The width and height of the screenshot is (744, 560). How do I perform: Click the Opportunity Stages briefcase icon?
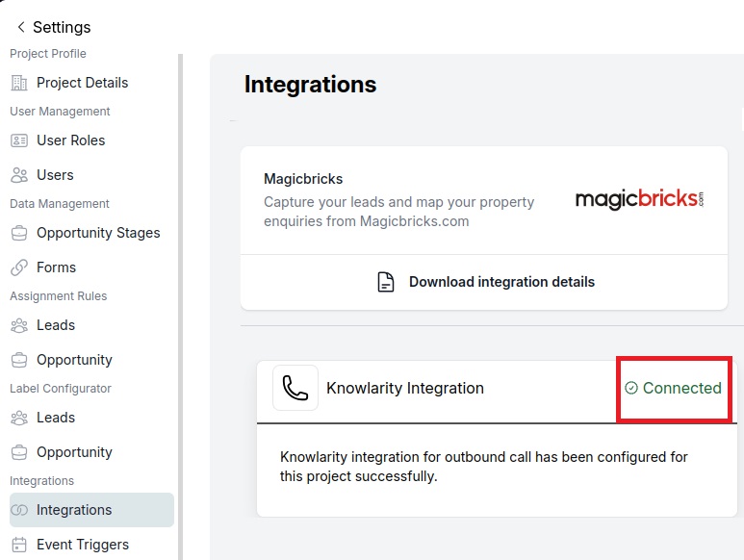[x=19, y=233]
